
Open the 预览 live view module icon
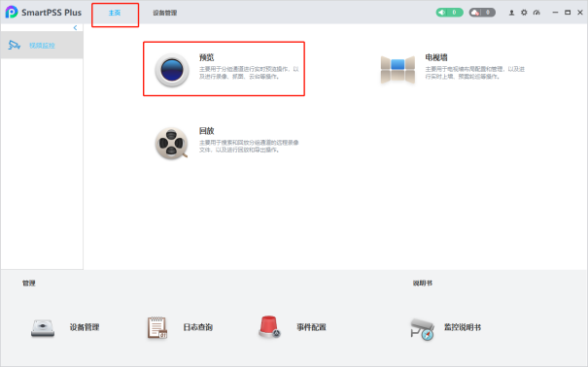click(x=172, y=70)
